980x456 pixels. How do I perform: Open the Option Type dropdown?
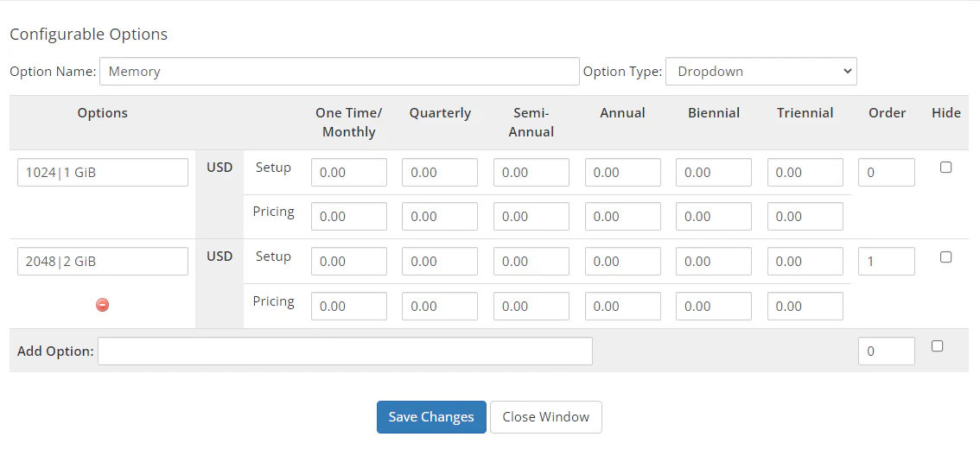[761, 71]
